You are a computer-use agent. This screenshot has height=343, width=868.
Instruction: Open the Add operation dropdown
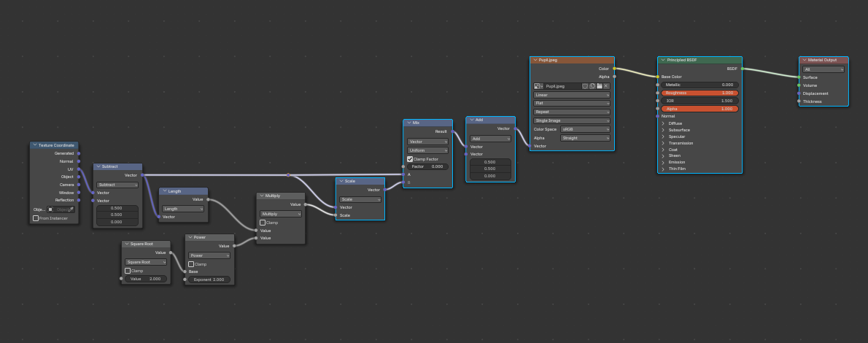[x=490, y=139]
